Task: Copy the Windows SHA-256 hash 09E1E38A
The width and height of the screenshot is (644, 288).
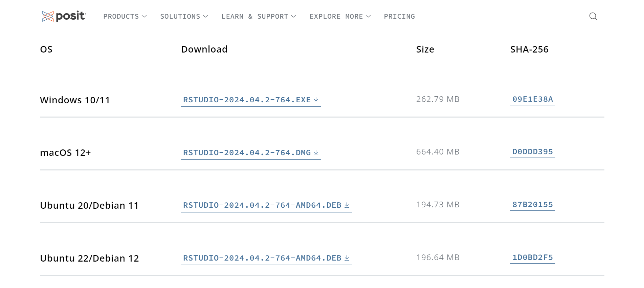Action: coord(533,99)
